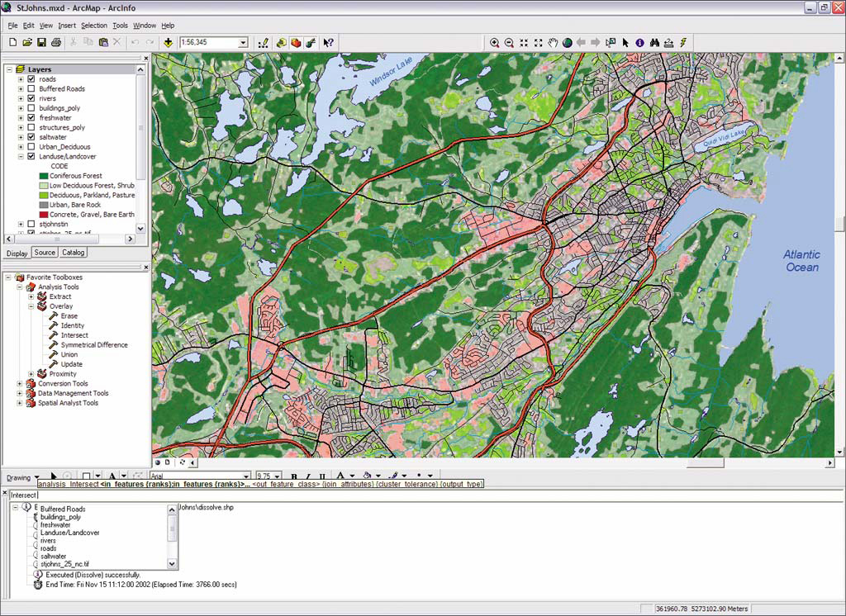Click the Bold text formatting button

point(293,476)
